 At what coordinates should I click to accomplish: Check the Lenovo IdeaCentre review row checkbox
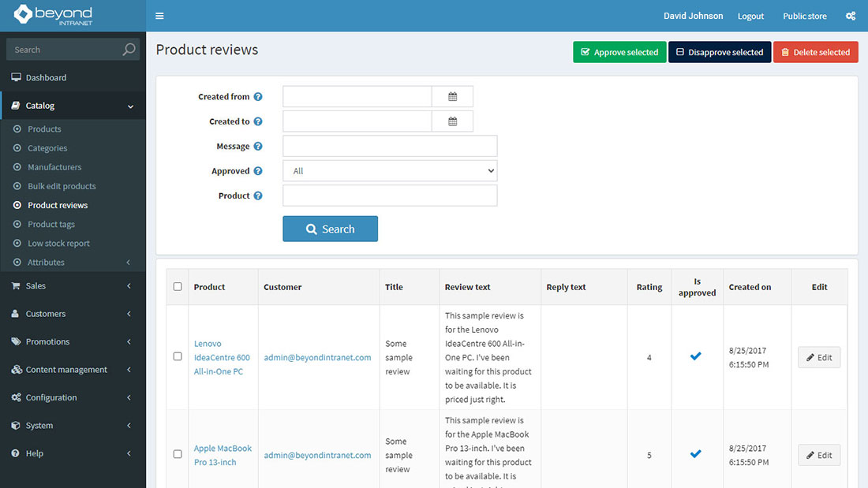(177, 356)
